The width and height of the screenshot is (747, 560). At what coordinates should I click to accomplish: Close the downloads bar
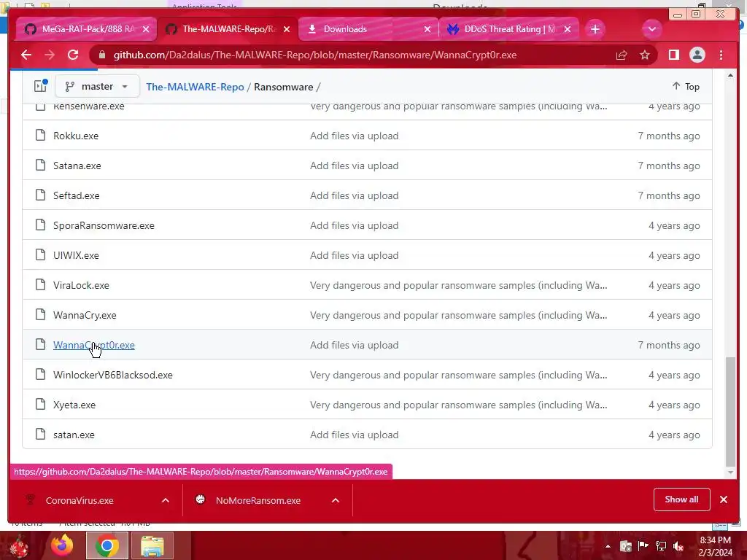723,499
